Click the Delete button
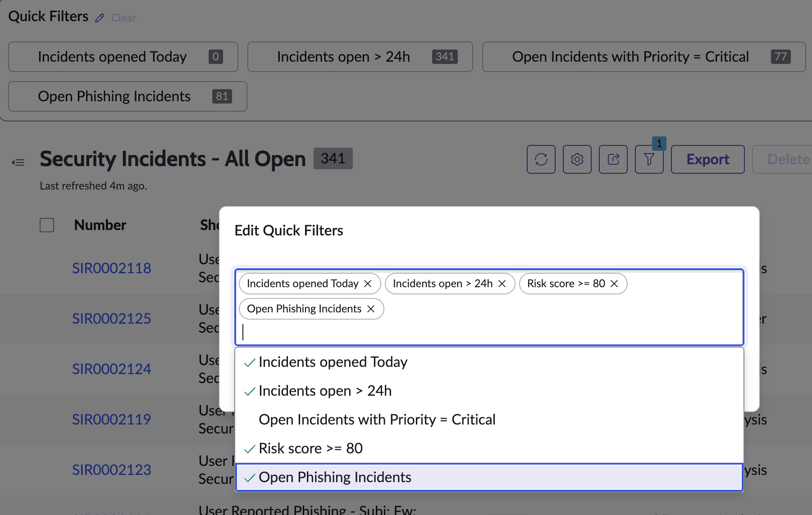Viewport: 812px width, 515px height. [783, 159]
